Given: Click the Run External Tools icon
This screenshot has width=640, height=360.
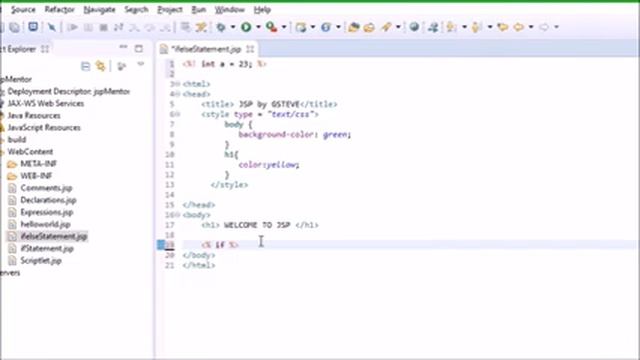Looking at the screenshot, I should 271,27.
